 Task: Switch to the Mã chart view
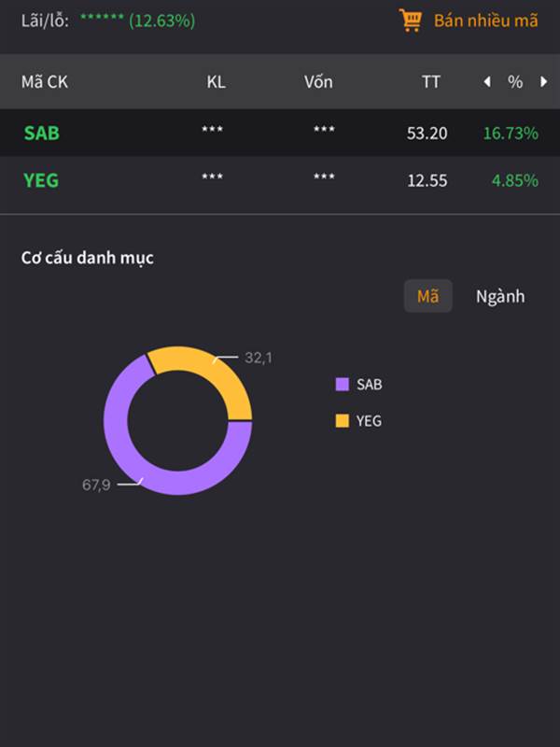coord(427,296)
